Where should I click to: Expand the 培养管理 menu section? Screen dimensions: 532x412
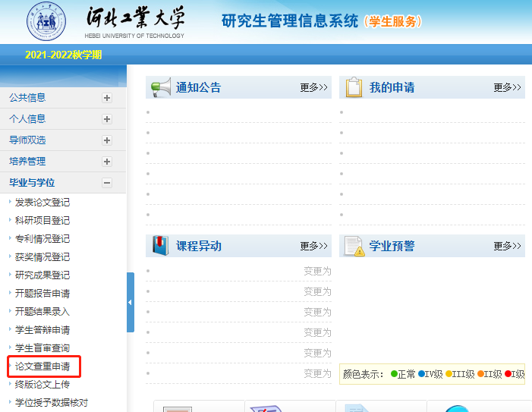pyautogui.click(x=107, y=162)
